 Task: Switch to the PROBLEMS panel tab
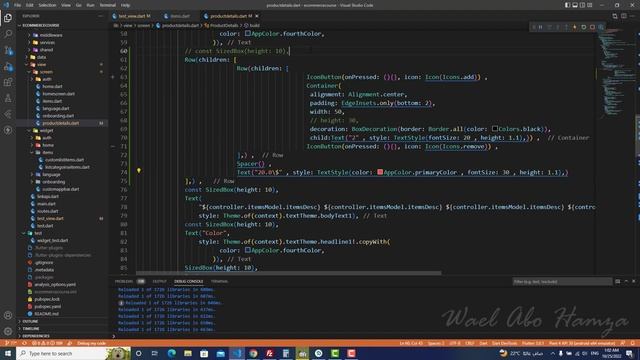coord(124,281)
